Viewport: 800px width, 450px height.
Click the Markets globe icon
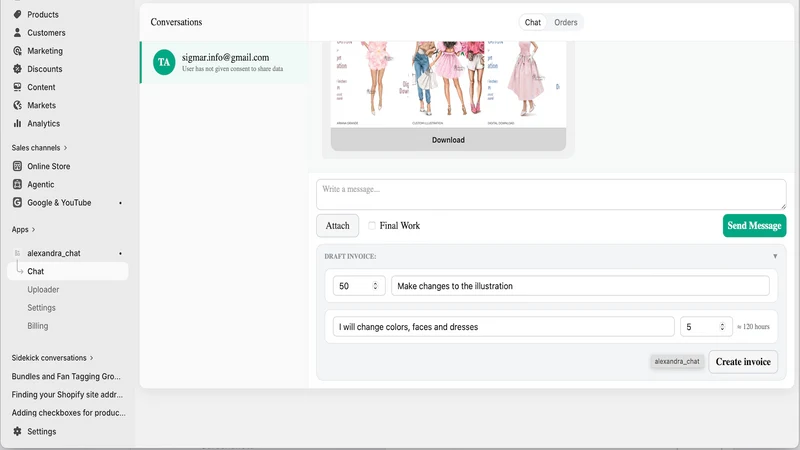17,105
